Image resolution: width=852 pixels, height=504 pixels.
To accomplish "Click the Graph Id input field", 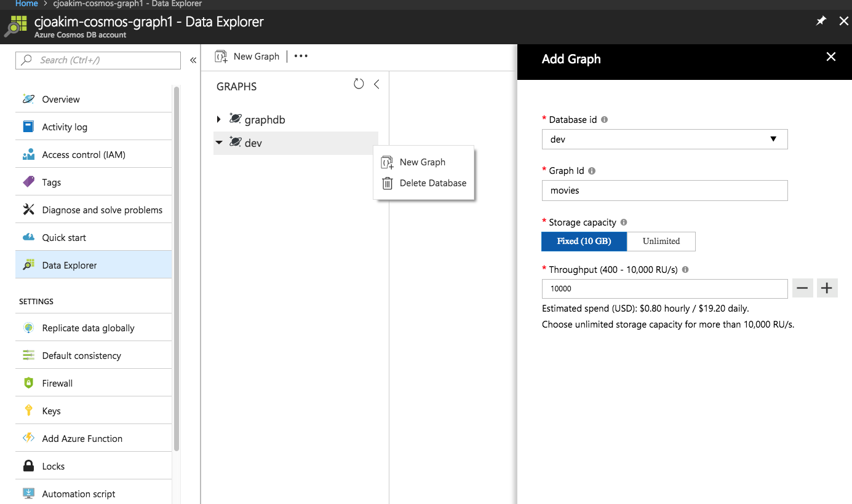I will (x=664, y=191).
